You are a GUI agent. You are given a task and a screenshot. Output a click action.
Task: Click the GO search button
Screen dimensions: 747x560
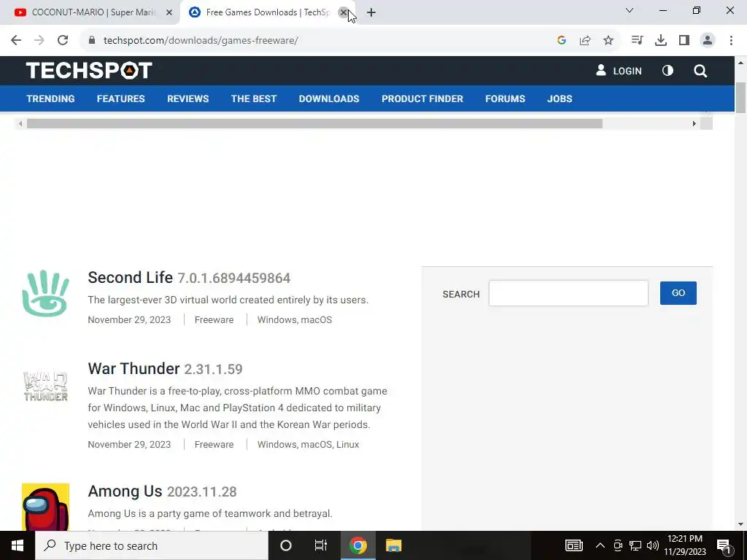pyautogui.click(x=678, y=293)
